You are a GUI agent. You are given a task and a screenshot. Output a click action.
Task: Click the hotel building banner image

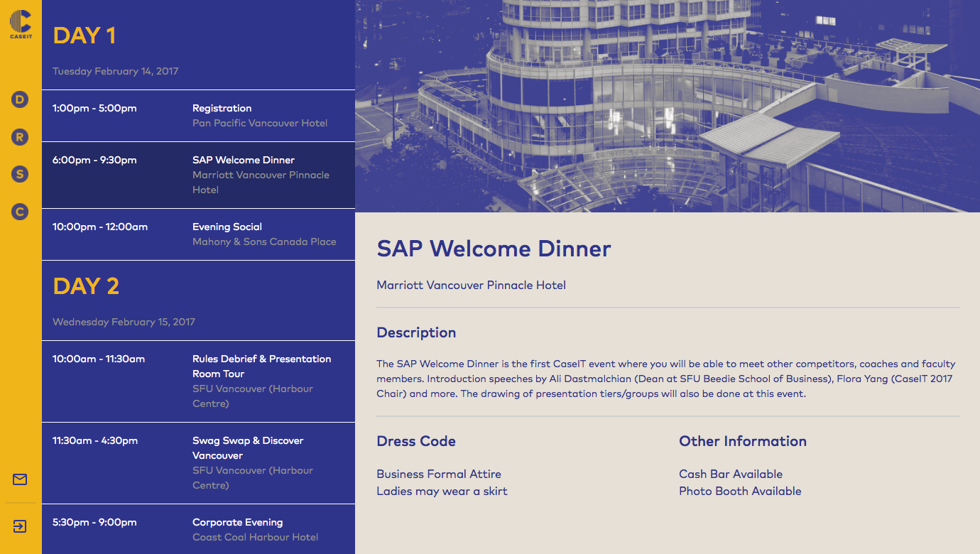click(x=668, y=106)
